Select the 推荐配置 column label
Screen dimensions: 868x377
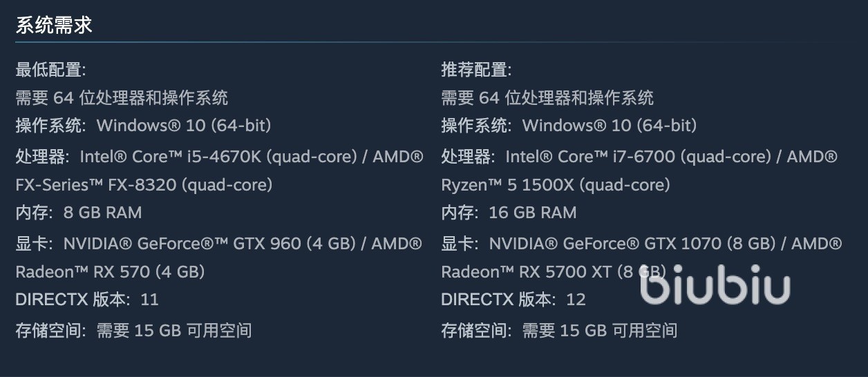tap(476, 70)
